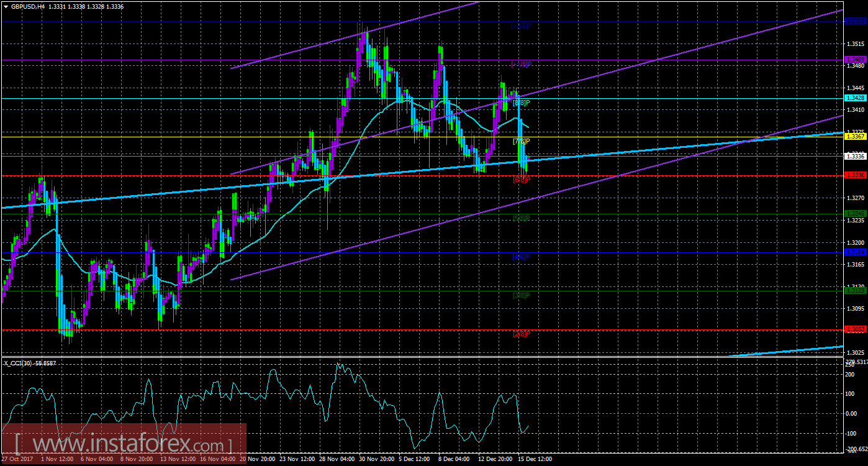Click the 1.3200 price axis label
868x466 pixels.
click(x=855, y=242)
